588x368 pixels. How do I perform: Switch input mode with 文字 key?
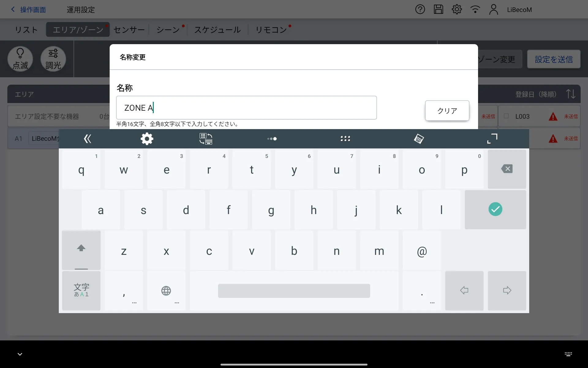click(x=81, y=290)
